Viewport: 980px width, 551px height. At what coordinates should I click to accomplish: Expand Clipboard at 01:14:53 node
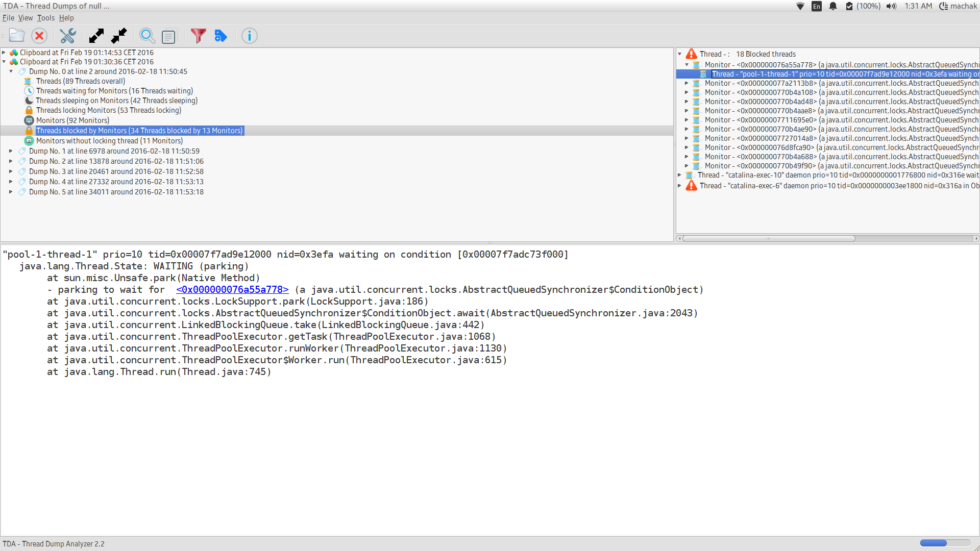point(4,53)
